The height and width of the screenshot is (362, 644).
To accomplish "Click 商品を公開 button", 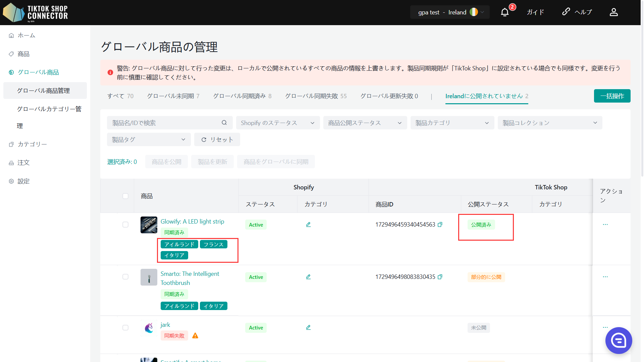I will [166, 162].
